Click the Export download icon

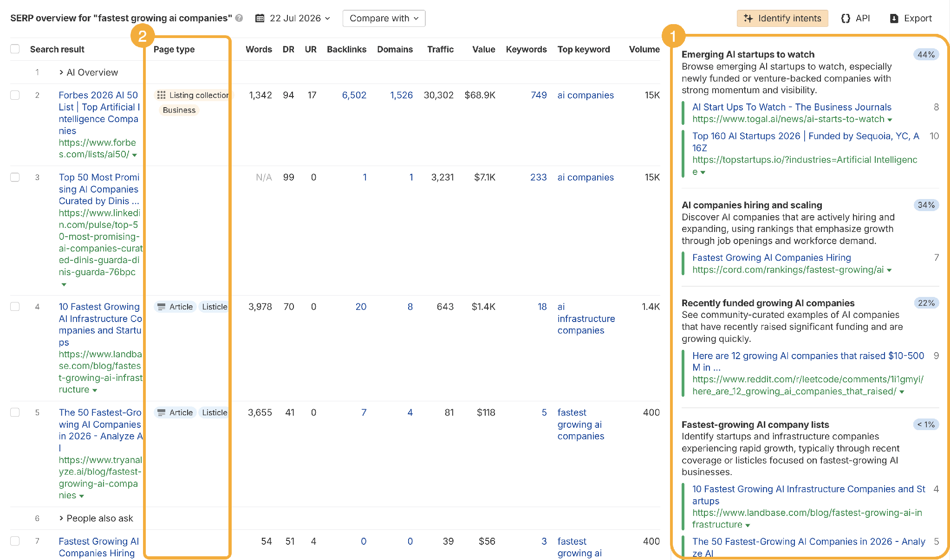point(894,19)
